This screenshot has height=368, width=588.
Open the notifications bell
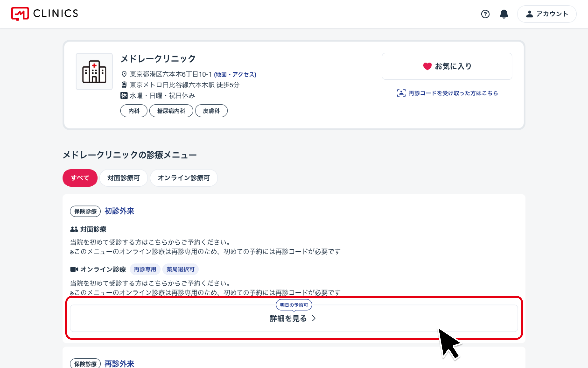[504, 14]
